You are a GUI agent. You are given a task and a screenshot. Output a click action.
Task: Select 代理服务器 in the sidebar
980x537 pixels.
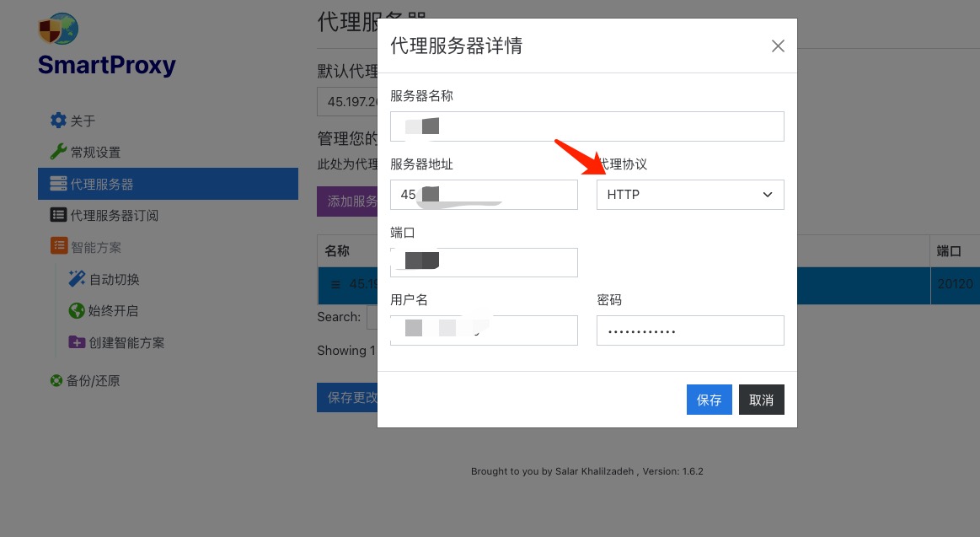tap(169, 184)
